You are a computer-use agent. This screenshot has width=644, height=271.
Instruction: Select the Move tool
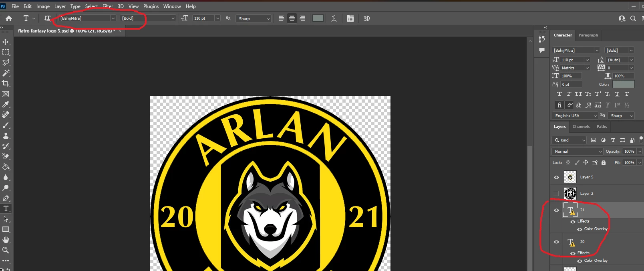tap(6, 42)
